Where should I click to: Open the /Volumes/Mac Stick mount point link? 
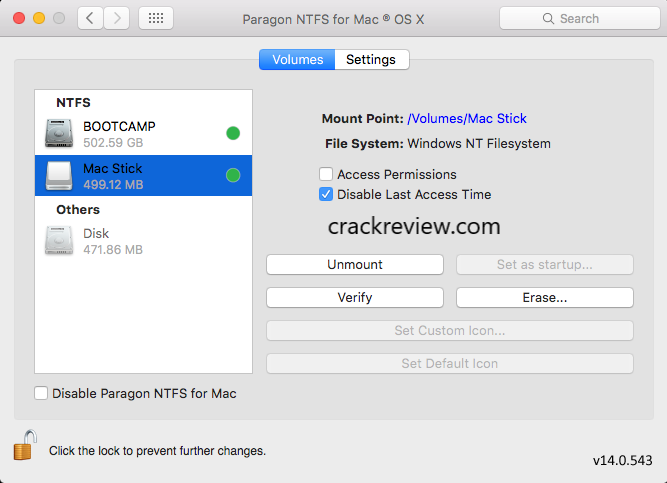coord(467,118)
